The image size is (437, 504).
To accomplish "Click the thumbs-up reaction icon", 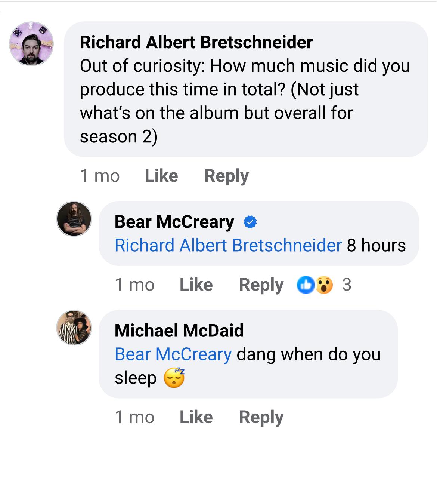I will pyautogui.click(x=305, y=285).
